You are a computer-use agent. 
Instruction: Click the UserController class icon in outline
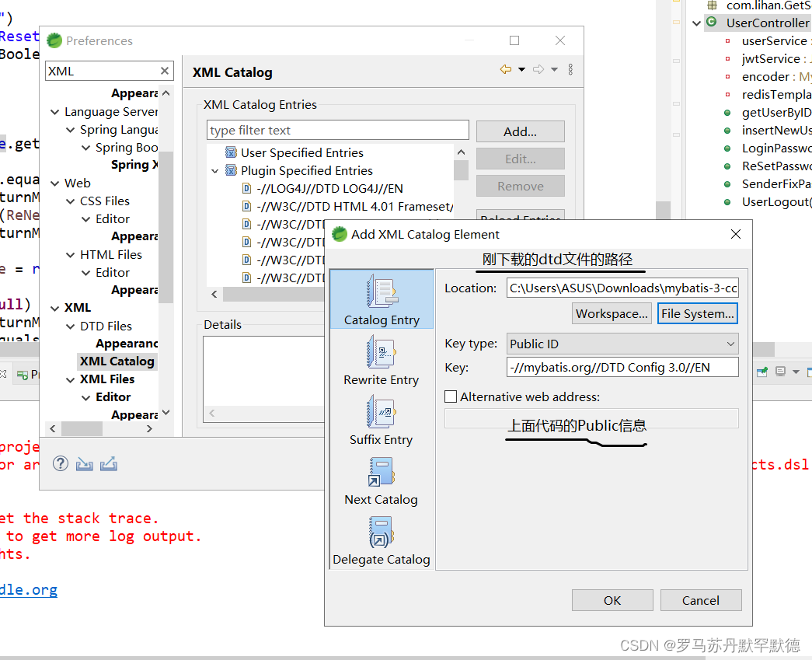click(712, 23)
